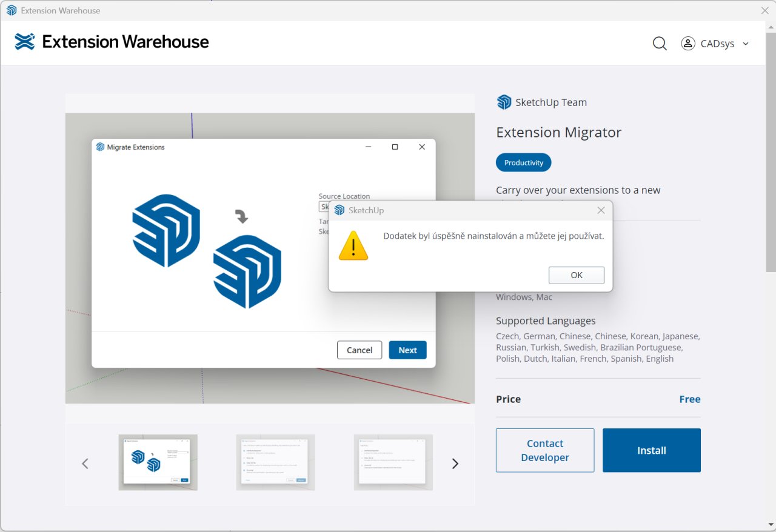
Task: Click the Install button
Action: [x=651, y=450]
